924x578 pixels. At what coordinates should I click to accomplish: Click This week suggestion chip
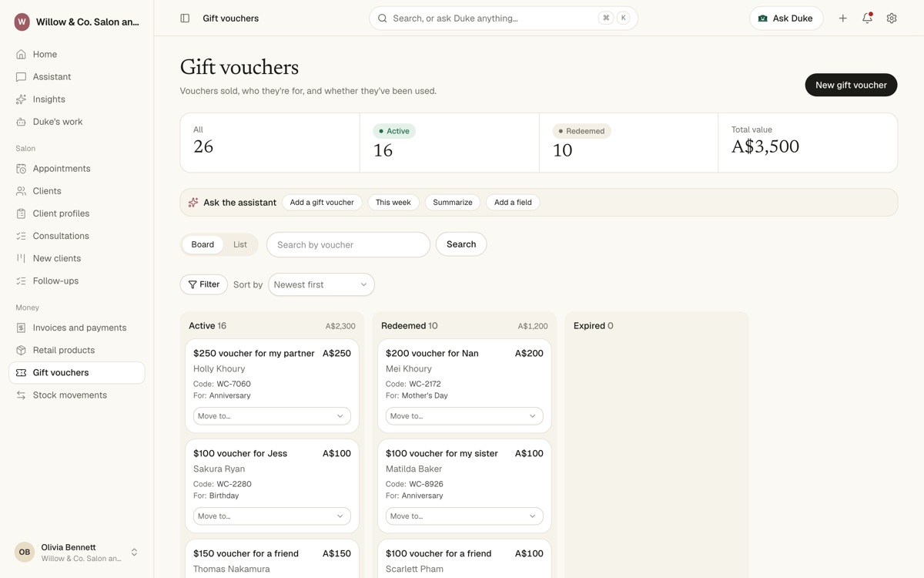click(393, 203)
